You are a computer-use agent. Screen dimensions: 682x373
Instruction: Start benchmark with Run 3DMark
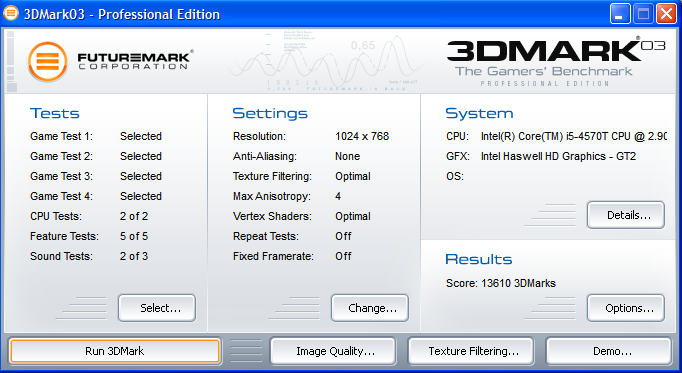pos(115,351)
